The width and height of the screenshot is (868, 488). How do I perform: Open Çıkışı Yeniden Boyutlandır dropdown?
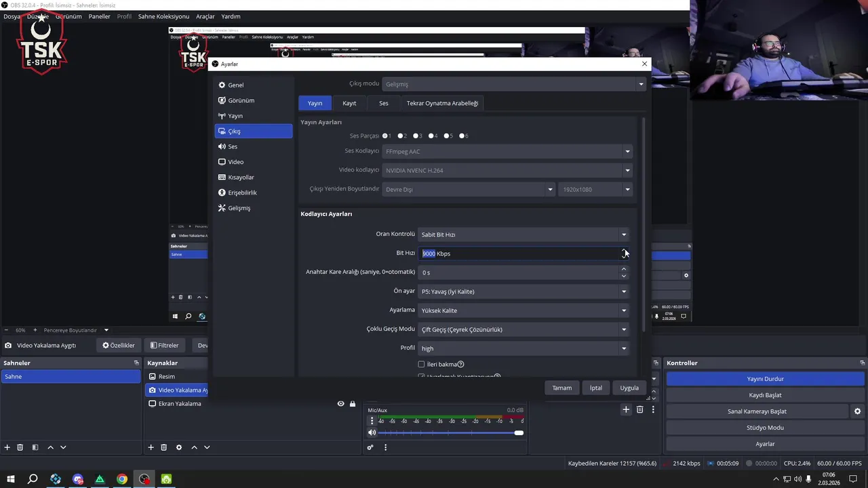tap(469, 190)
